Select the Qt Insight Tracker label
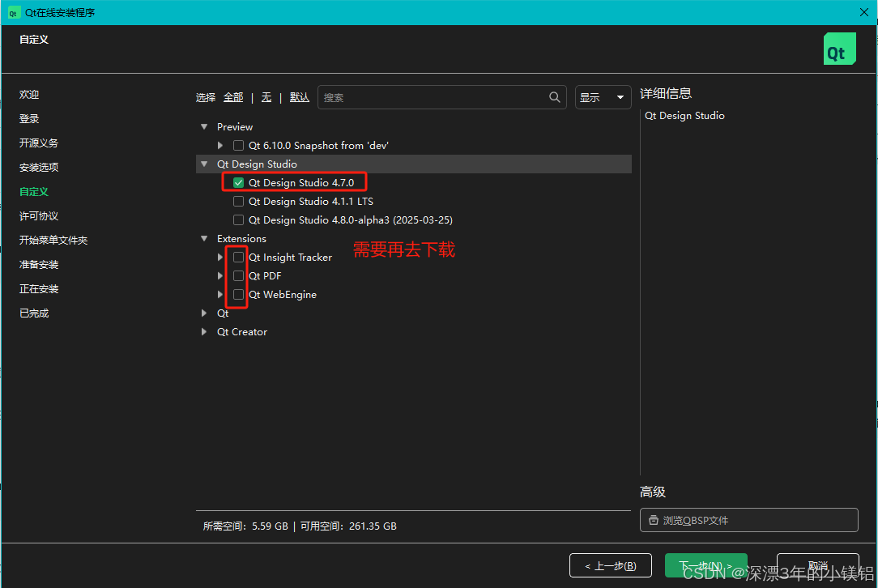The image size is (878, 588). [x=290, y=257]
